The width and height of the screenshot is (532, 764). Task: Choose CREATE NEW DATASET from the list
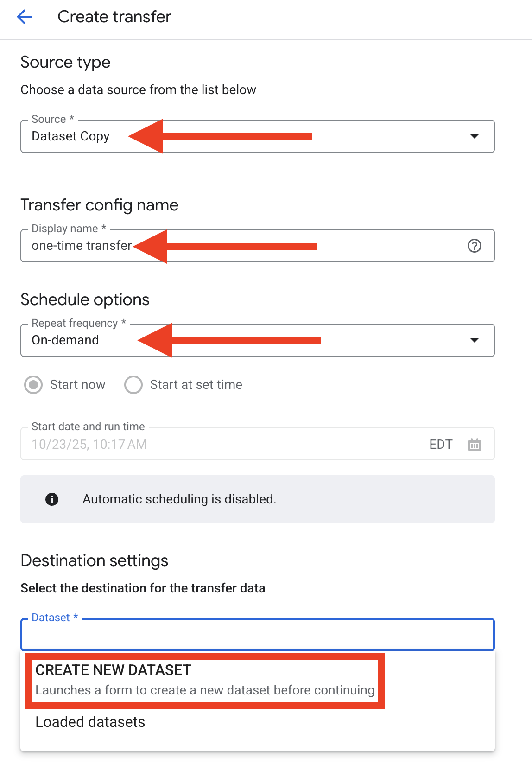[113, 670]
